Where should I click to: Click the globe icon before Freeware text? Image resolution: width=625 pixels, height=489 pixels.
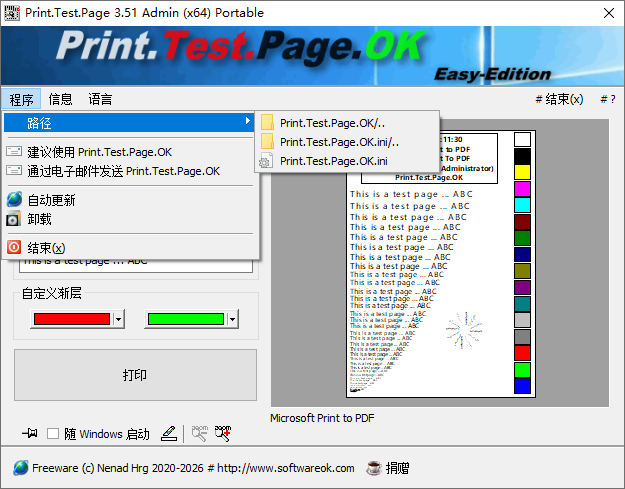[x=21, y=468]
